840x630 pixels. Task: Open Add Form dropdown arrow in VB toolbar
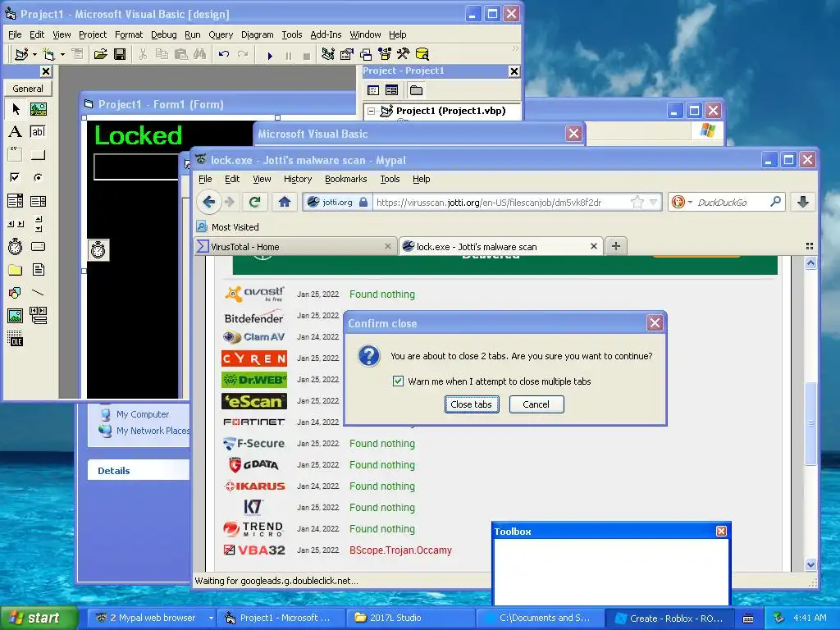coord(62,54)
